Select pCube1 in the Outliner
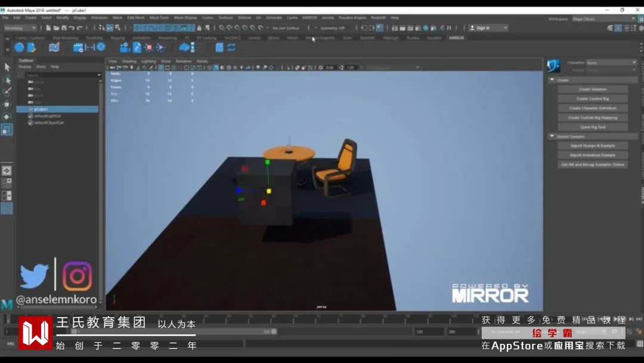 click(x=57, y=109)
